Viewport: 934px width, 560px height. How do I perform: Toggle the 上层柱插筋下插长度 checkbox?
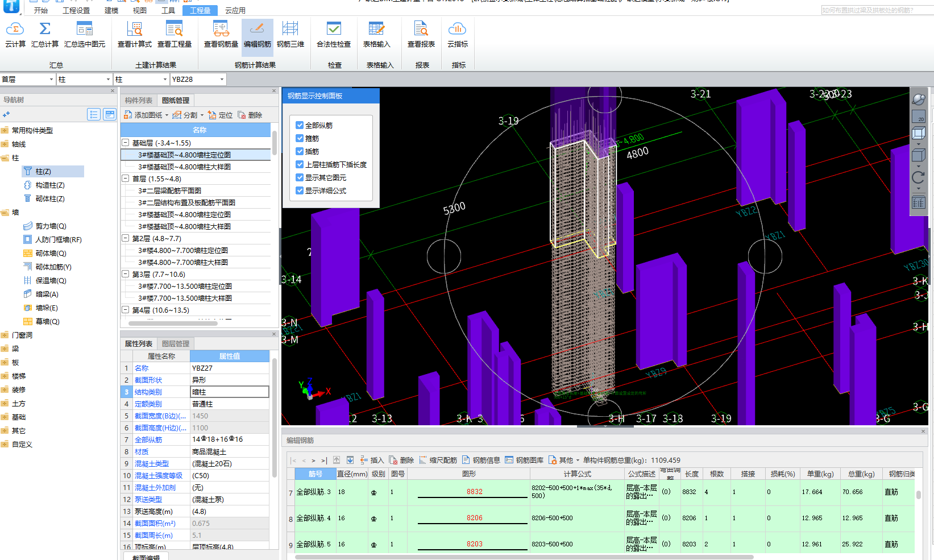[x=300, y=164]
